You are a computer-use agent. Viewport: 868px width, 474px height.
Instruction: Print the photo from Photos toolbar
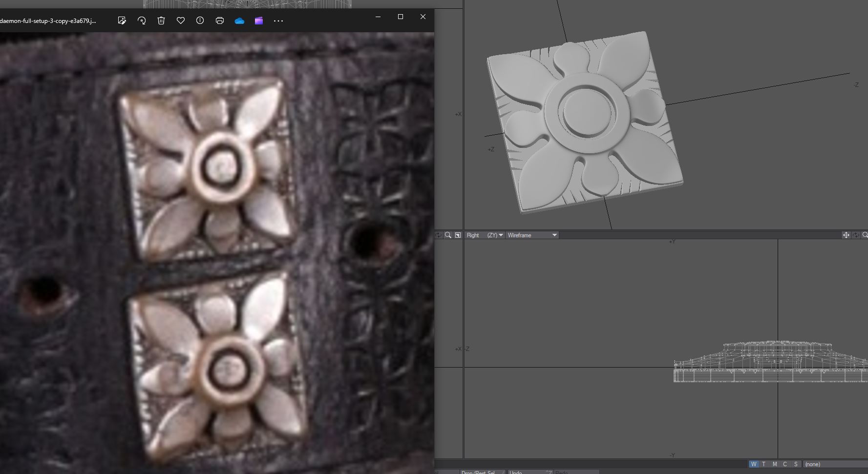point(220,21)
